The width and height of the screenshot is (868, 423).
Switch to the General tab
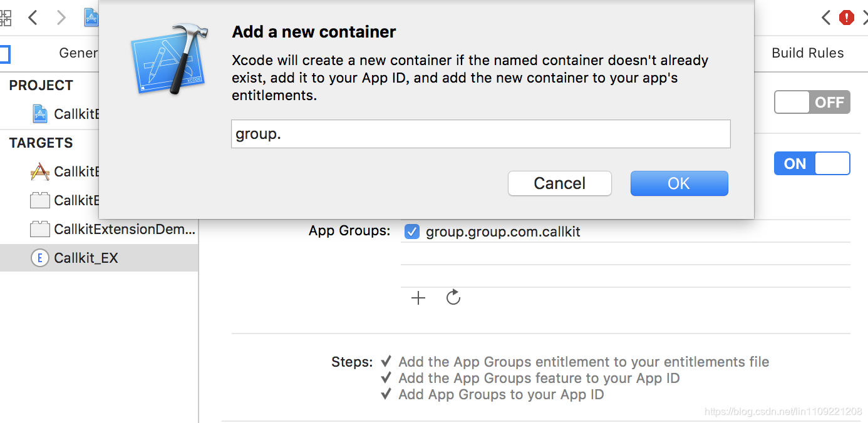[78, 53]
